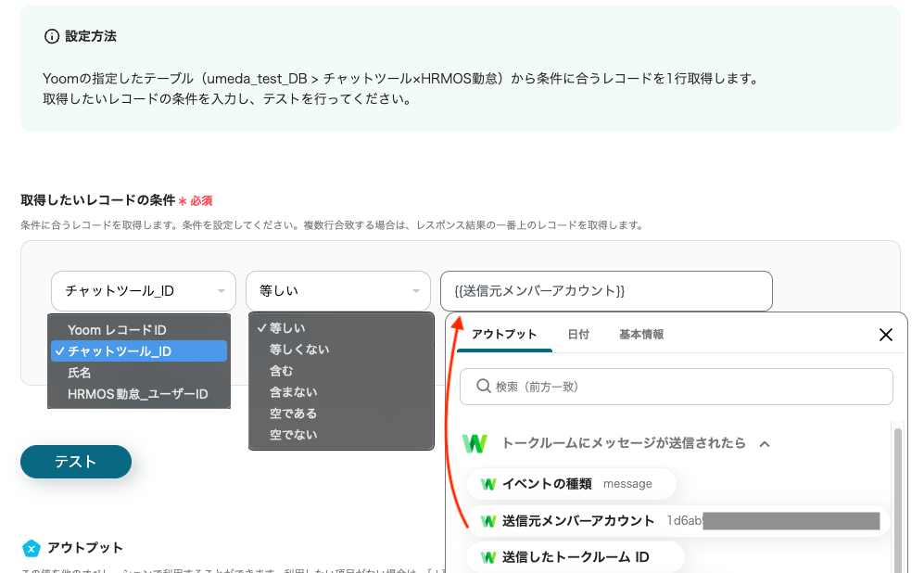This screenshot has height=573, width=924.
Task: Click the W logo of トークルーム trigger section
Action: [475, 443]
